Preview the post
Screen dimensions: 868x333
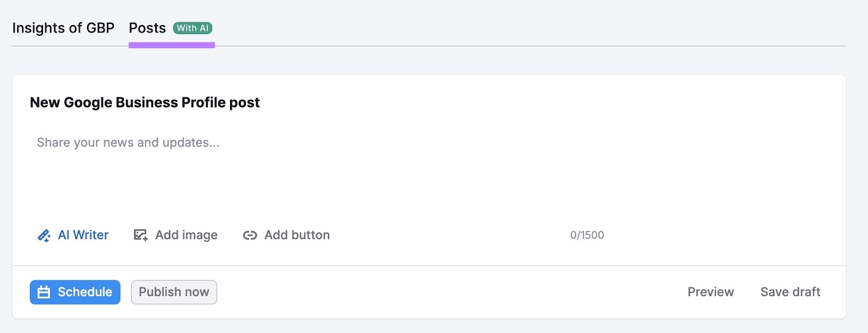tap(711, 292)
